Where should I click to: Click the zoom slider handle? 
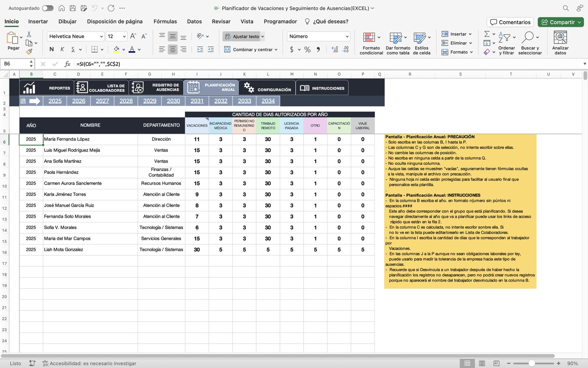[x=531, y=363]
